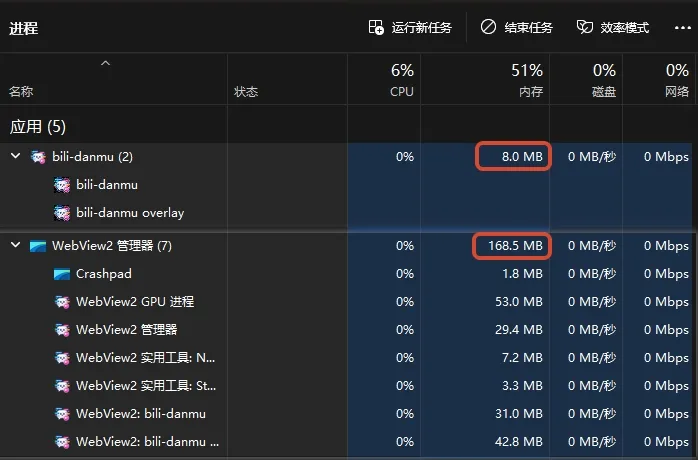Screen dimensions: 698x460
Task: Click the 7.2 MB memory value
Action: [522, 358]
